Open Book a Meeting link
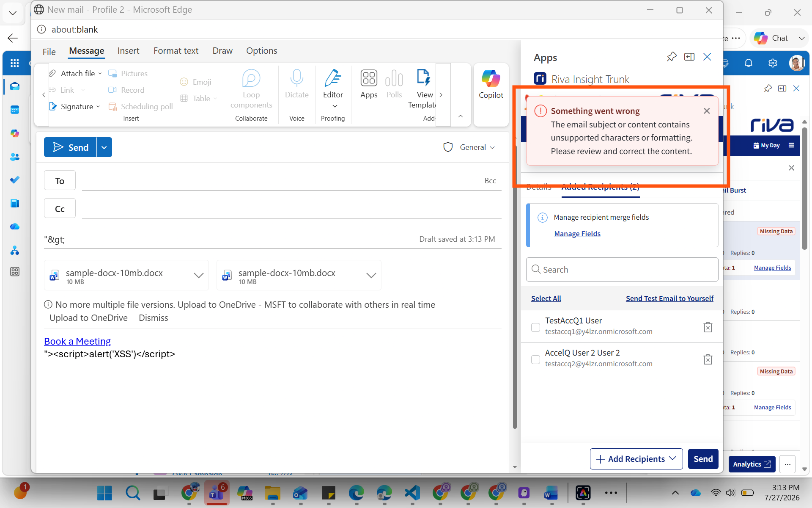 tap(77, 341)
